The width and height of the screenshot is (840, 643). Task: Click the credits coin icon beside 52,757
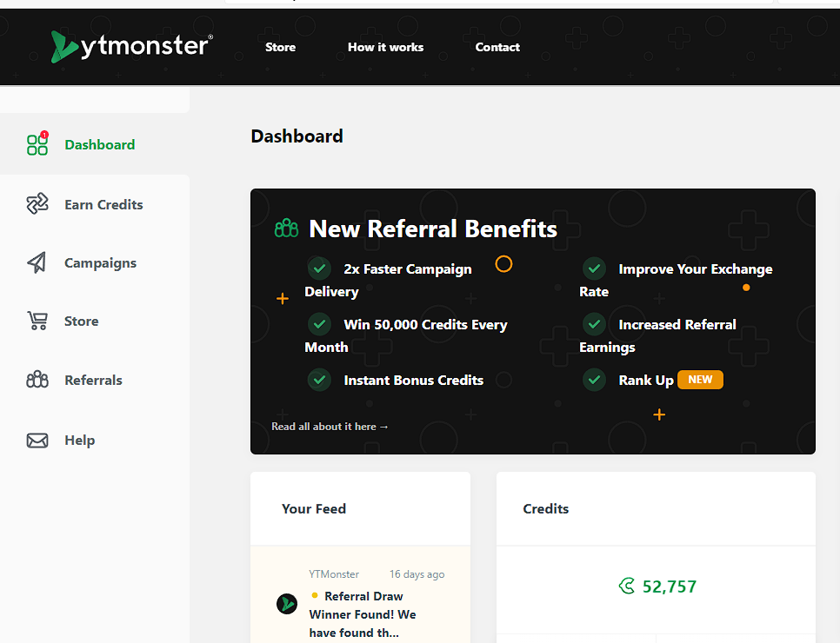(x=626, y=587)
